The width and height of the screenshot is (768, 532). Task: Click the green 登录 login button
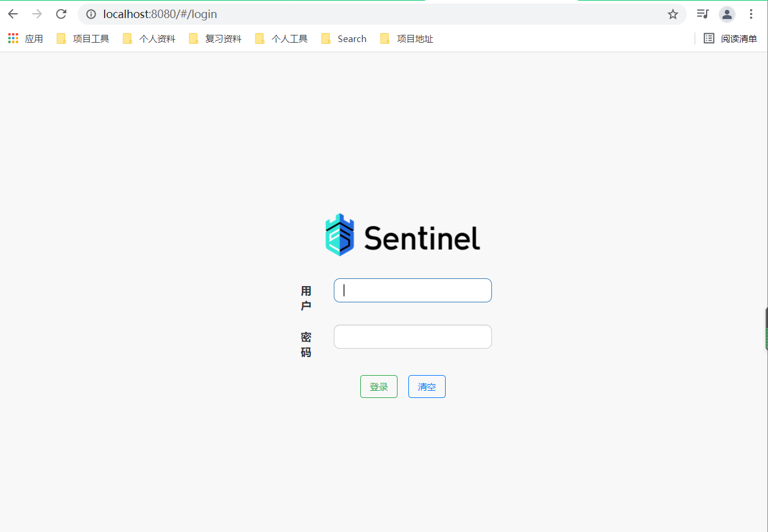click(x=379, y=387)
